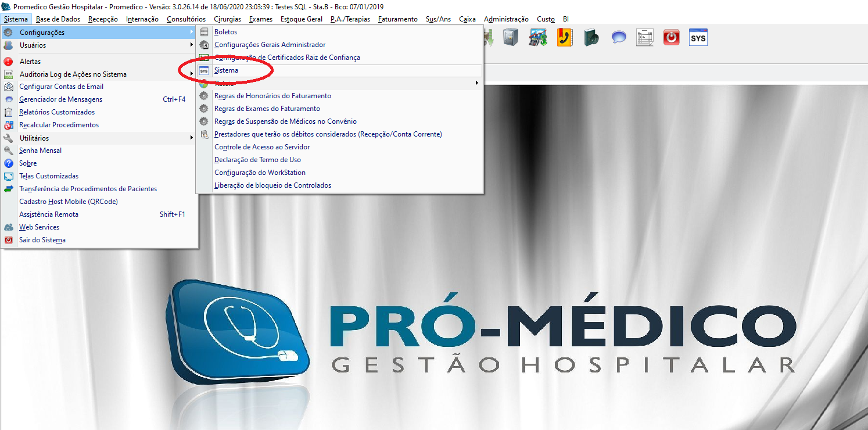
Task: Choose Cadastro Host Mobile (QRCode)
Action: tap(99, 202)
